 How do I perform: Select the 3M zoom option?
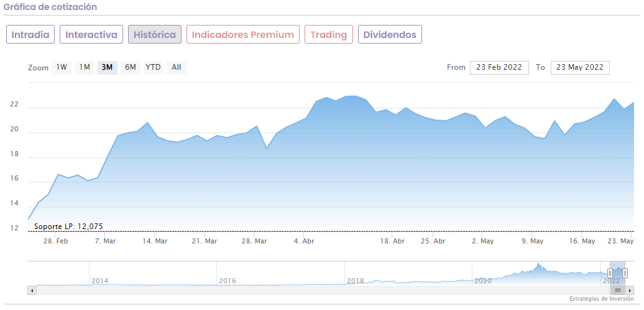tap(107, 67)
